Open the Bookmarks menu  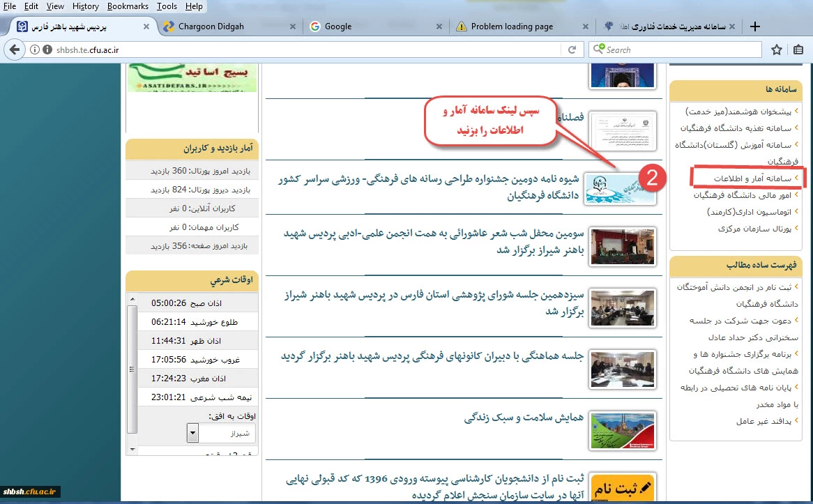[x=127, y=6]
